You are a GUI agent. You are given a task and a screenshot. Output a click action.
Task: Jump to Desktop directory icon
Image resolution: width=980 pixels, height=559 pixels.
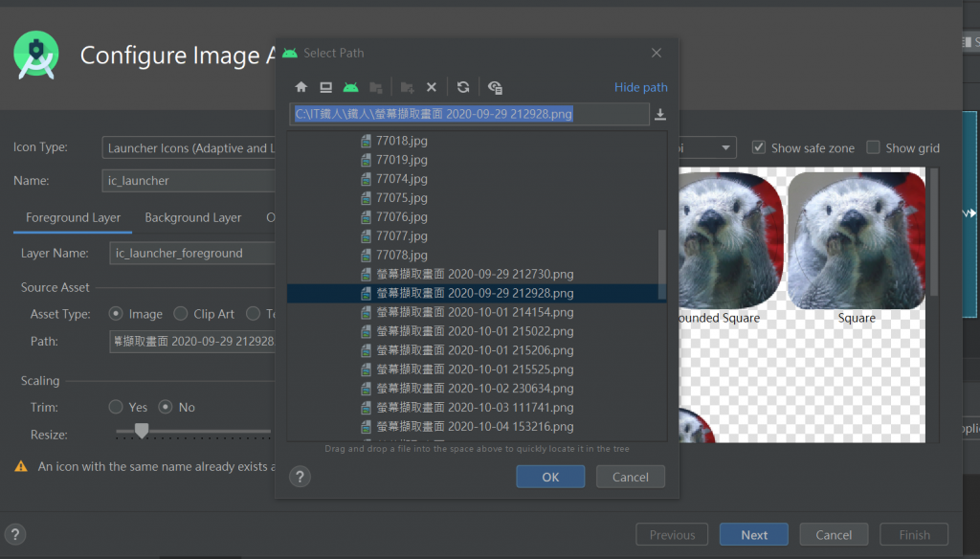pyautogui.click(x=325, y=87)
